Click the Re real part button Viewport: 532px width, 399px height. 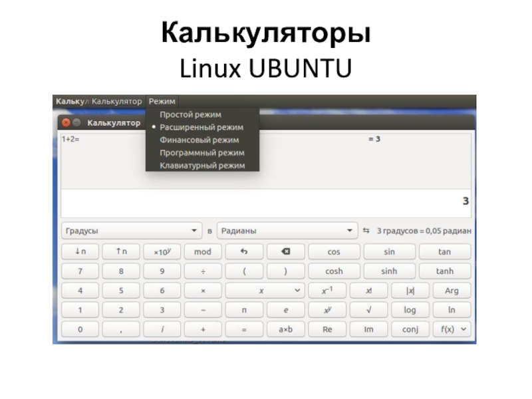(x=327, y=329)
